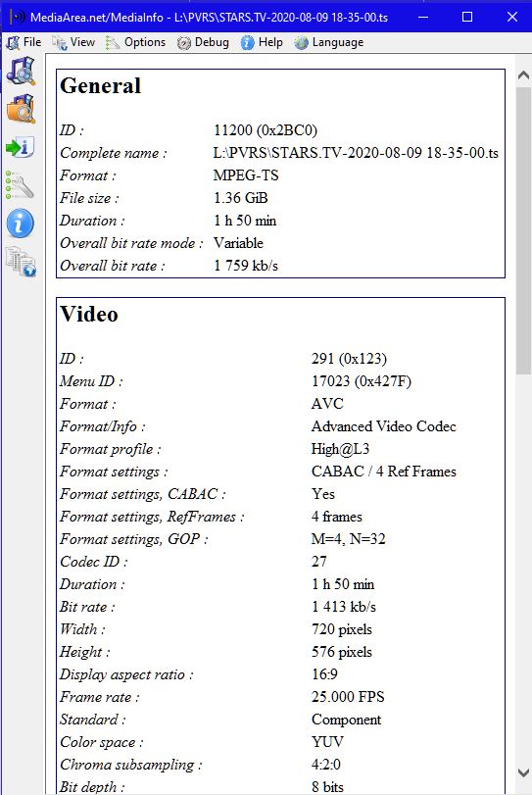The image size is (532, 795).
Task: Click the CABAC / 4 Ref Frames value
Action: click(383, 472)
